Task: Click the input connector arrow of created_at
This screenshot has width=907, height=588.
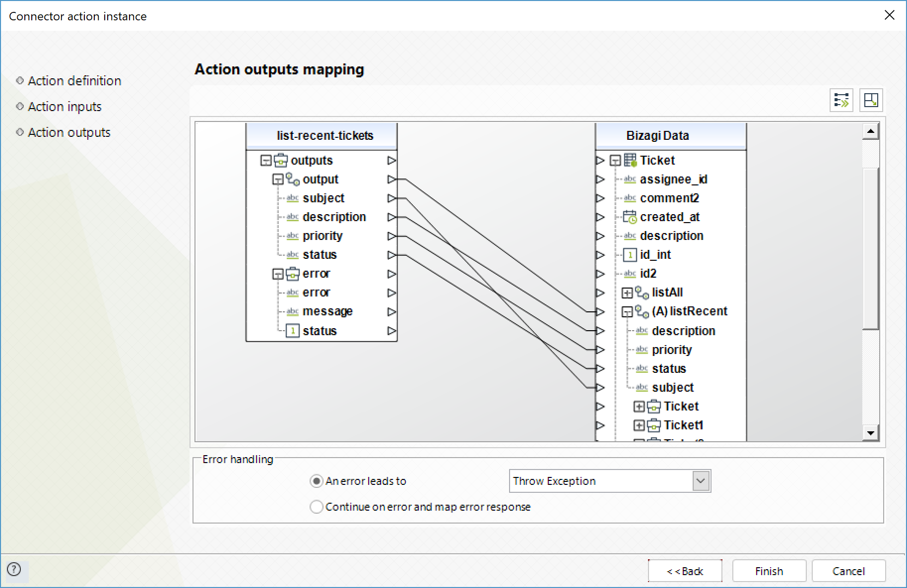Action: tap(600, 217)
